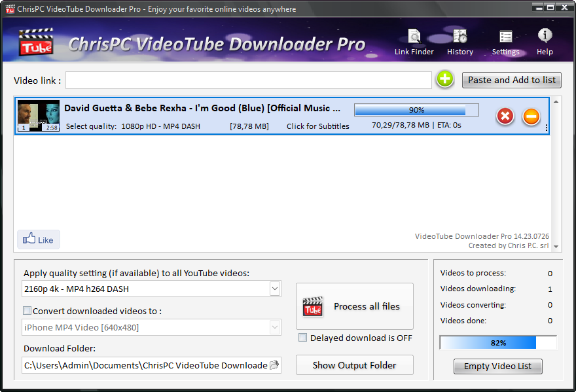Viewport: 576px width, 392px height.
Task: Toggle the Delayed download checkbox
Action: coord(302,338)
